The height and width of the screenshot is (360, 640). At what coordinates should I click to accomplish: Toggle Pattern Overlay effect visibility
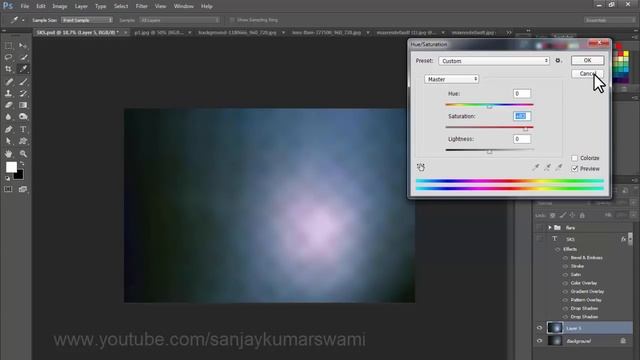565,300
